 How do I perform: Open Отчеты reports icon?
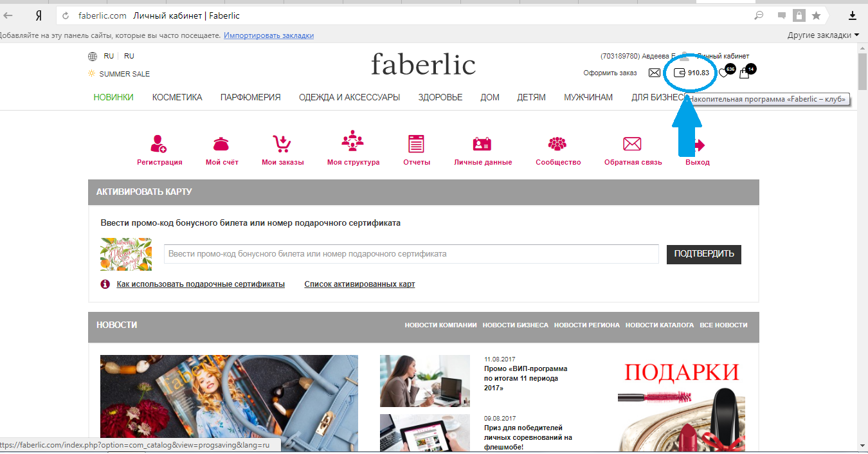(x=417, y=143)
